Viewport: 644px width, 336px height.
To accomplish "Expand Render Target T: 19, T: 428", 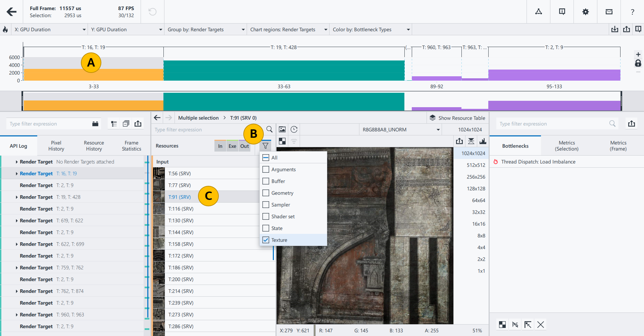I will click(x=16, y=197).
